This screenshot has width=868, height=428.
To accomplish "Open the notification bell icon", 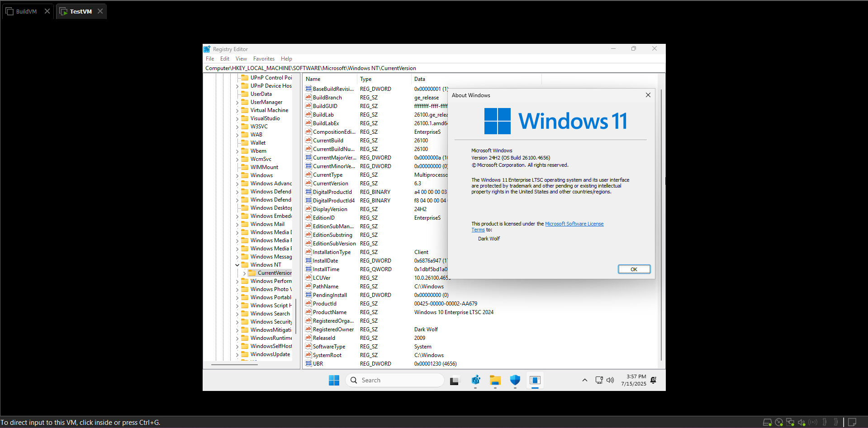I will click(653, 380).
